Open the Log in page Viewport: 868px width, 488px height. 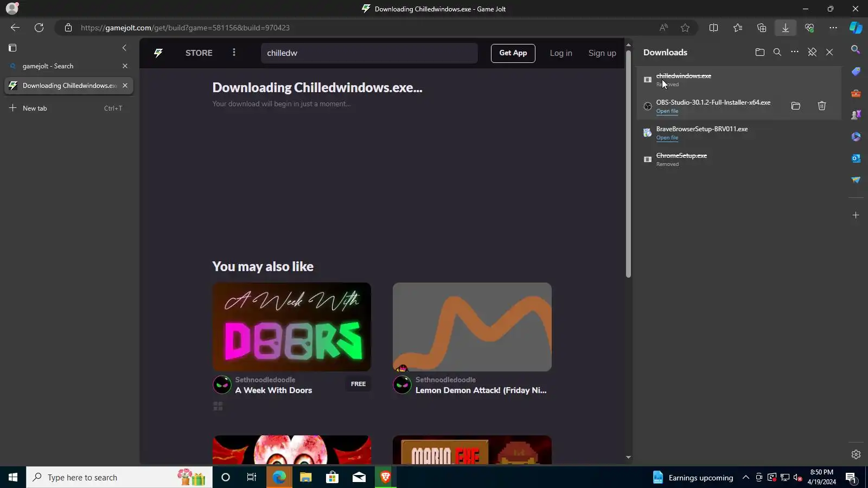(561, 53)
